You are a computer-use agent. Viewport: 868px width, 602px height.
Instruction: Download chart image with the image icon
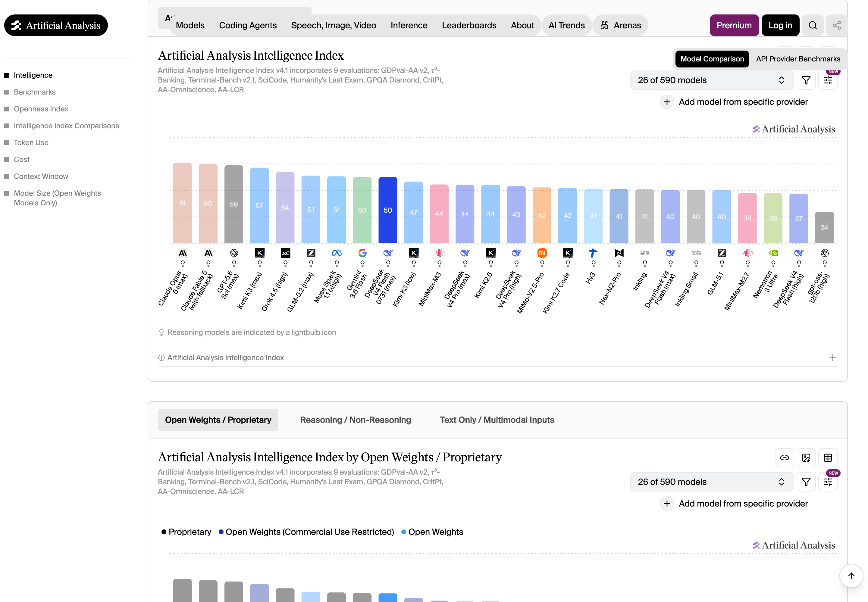pyautogui.click(x=806, y=457)
